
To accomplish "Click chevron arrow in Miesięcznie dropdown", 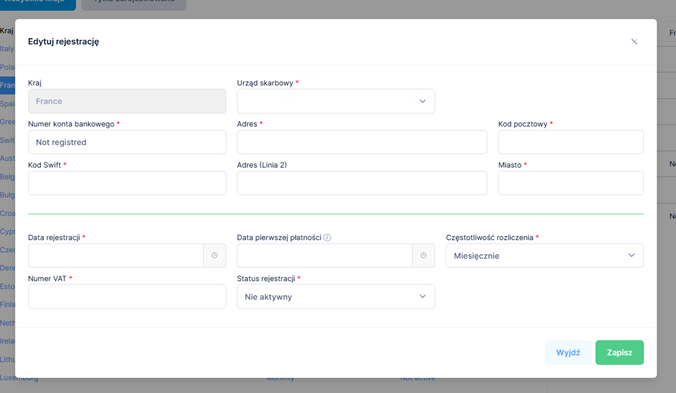I will pyautogui.click(x=631, y=256).
